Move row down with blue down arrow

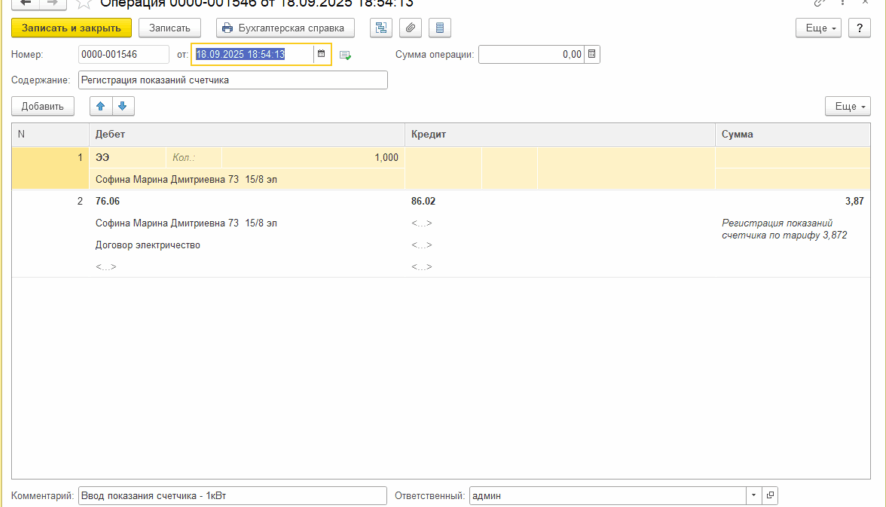[122, 106]
